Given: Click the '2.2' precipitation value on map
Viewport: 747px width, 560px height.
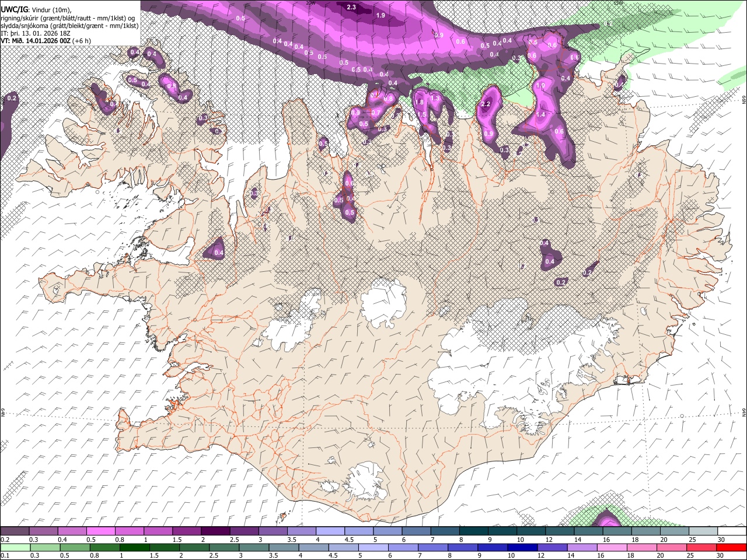Looking at the screenshot, I should [486, 104].
